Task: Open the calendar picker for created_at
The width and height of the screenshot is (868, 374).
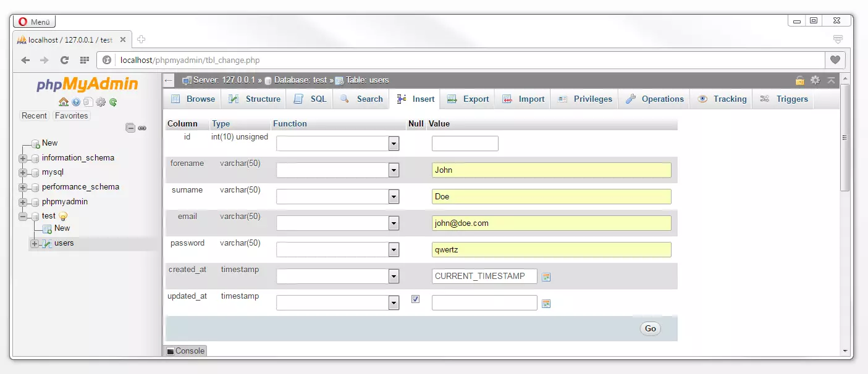Action: coord(546,277)
